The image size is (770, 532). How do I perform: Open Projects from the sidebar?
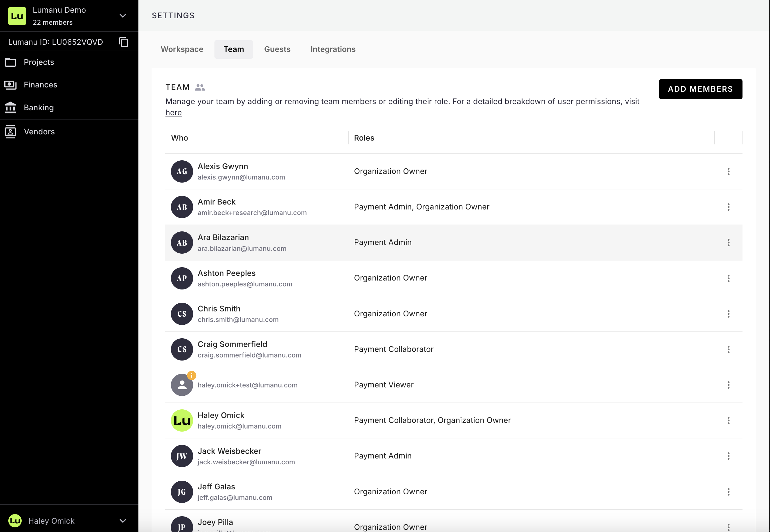[39, 62]
